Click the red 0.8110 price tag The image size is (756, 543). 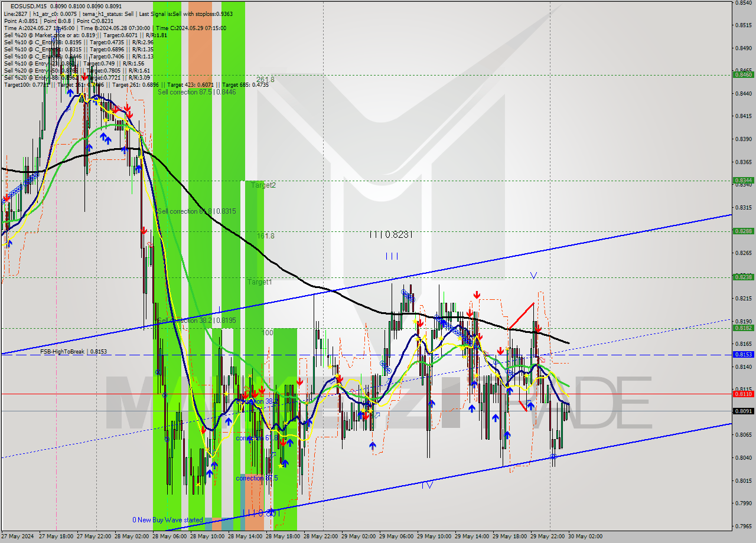click(743, 394)
